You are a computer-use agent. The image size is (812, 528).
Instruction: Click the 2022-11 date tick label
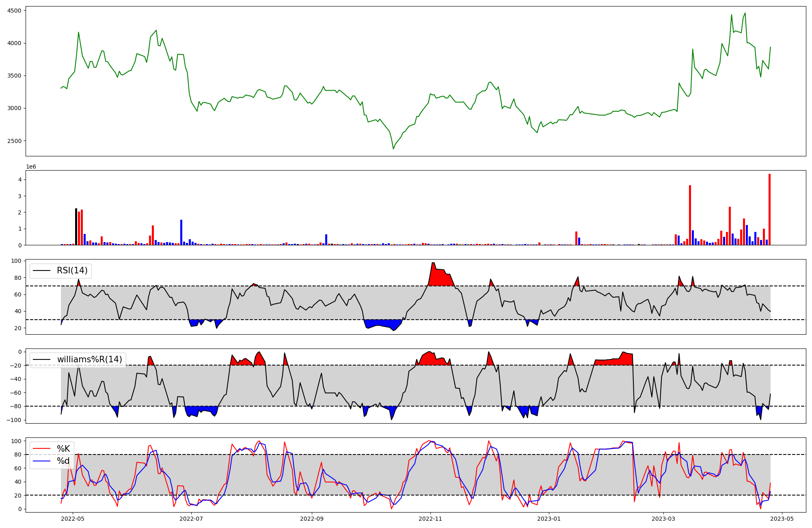[x=430, y=518]
